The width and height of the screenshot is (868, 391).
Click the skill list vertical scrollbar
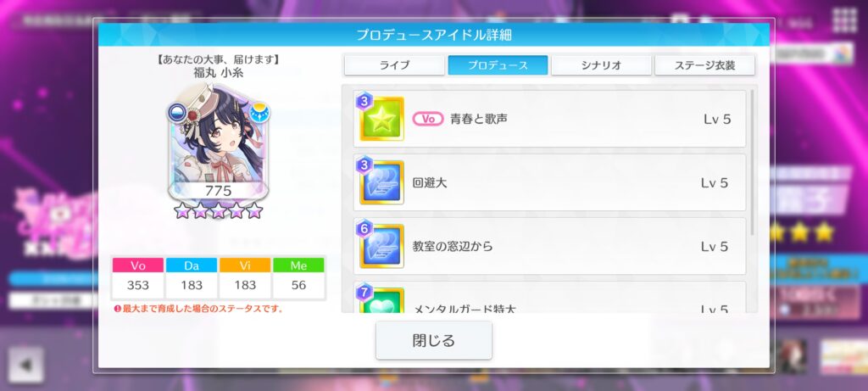(x=752, y=162)
